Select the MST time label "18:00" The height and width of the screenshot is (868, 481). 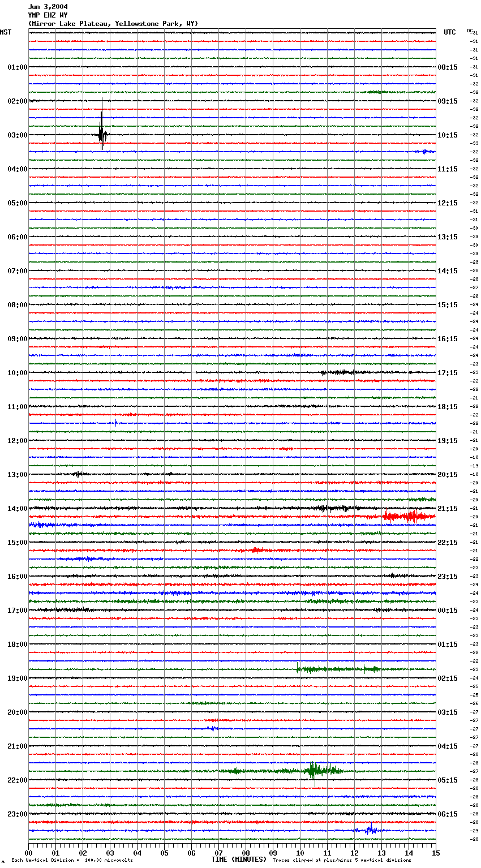(x=18, y=644)
